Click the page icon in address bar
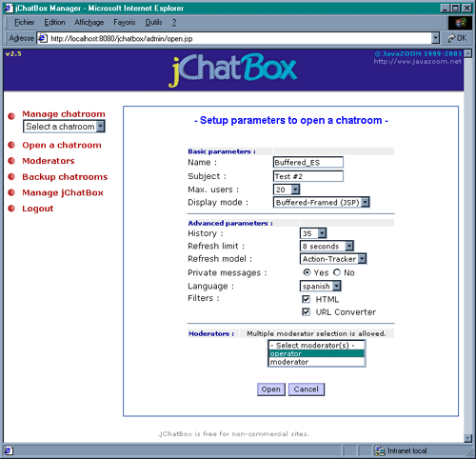The width and height of the screenshot is (476, 459). pos(42,38)
